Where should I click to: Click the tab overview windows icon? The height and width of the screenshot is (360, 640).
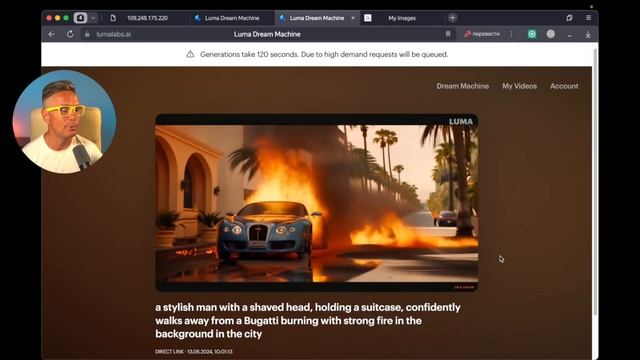click(x=569, y=18)
